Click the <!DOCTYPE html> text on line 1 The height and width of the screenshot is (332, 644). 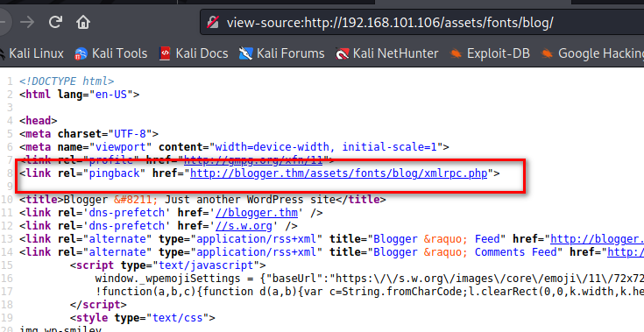(x=67, y=81)
